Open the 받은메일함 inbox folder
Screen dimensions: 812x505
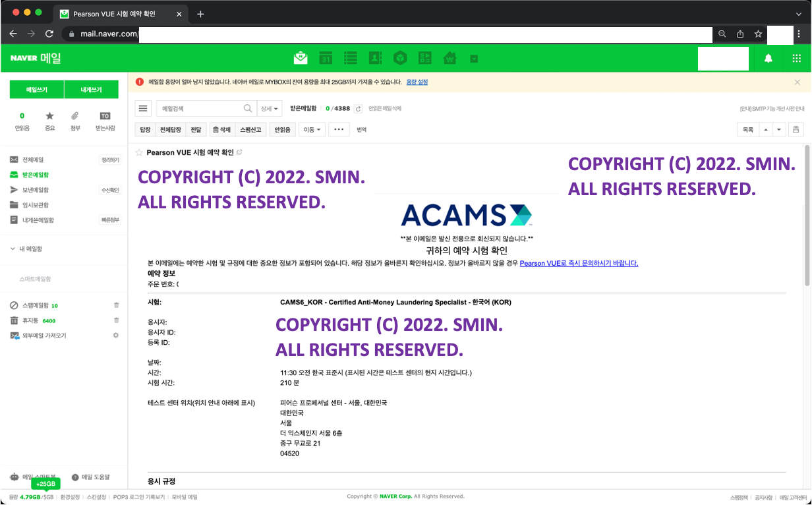36,175
